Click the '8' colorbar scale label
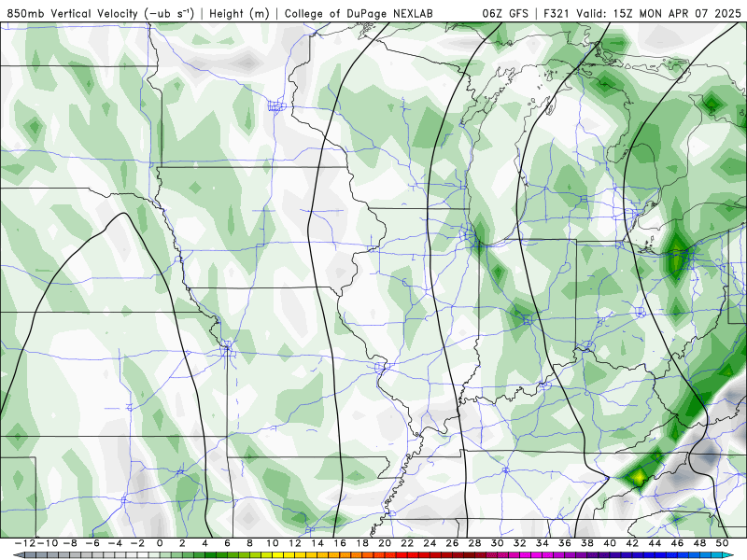747x560 pixels. pyautogui.click(x=249, y=543)
